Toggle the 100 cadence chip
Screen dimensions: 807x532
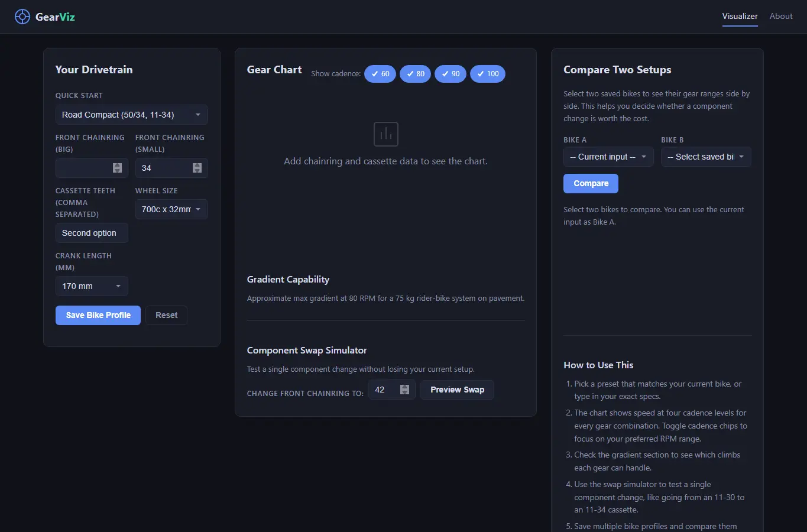[x=488, y=74]
